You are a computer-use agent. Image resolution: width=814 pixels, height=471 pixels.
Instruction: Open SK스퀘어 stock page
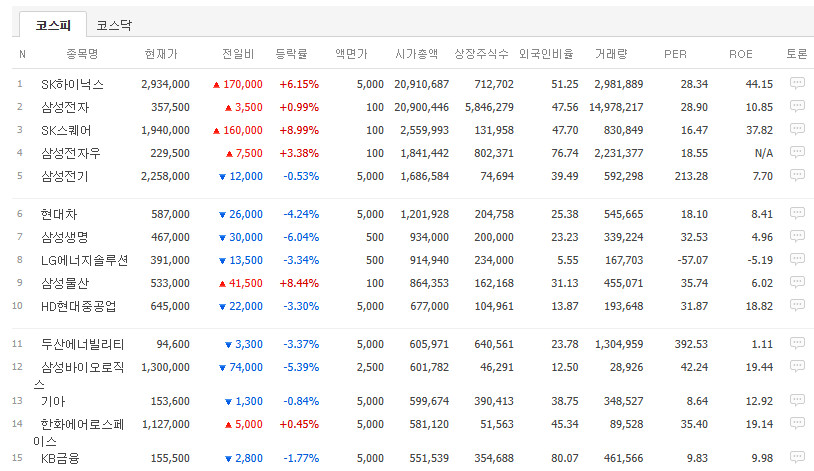click(x=66, y=130)
